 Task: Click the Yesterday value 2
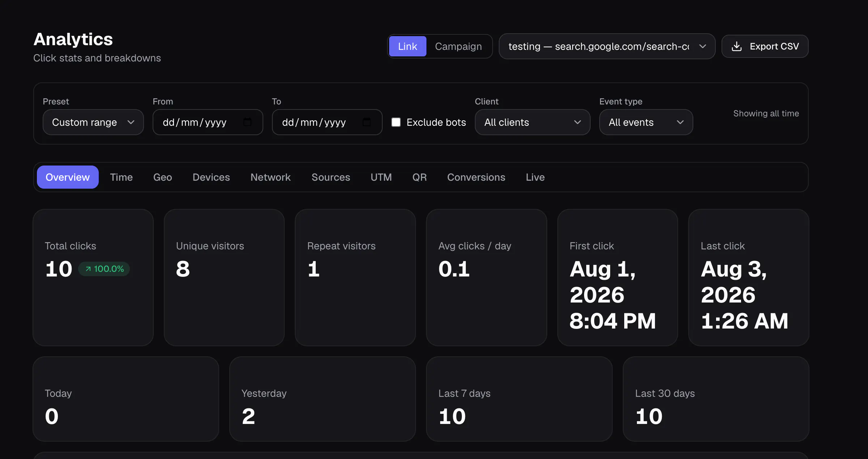(x=248, y=416)
